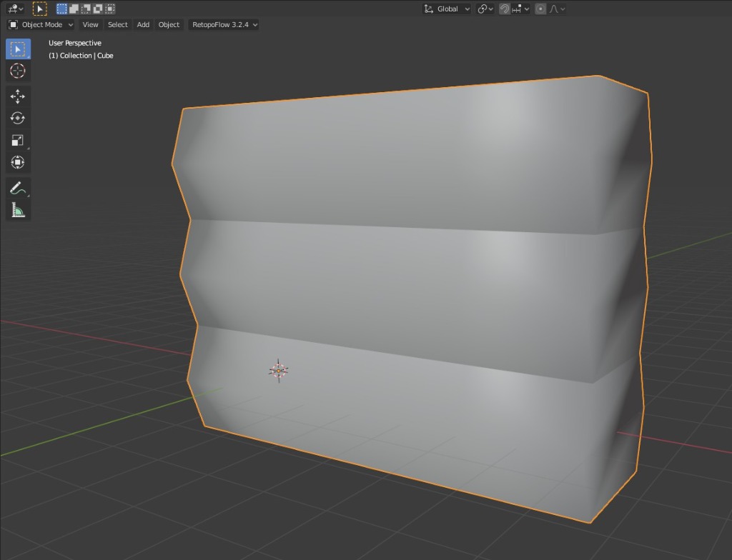This screenshot has height=560, width=732.
Task: Activate the 3D Cursor tool
Action: (18, 71)
